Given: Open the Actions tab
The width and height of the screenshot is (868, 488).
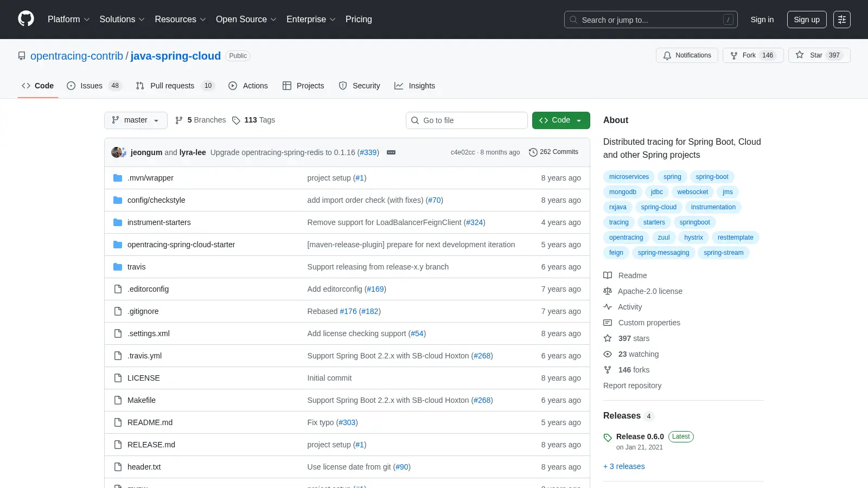Looking at the screenshot, I should point(248,86).
